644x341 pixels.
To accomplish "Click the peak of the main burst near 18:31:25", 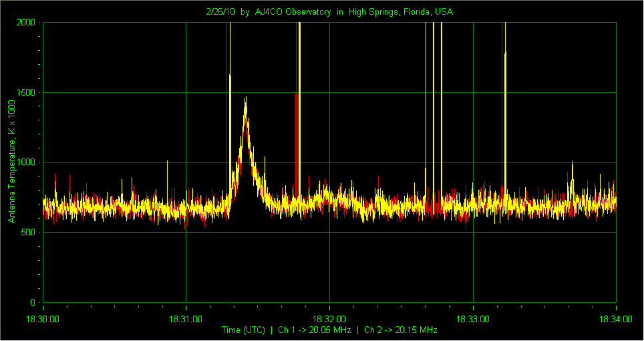I will point(246,98).
